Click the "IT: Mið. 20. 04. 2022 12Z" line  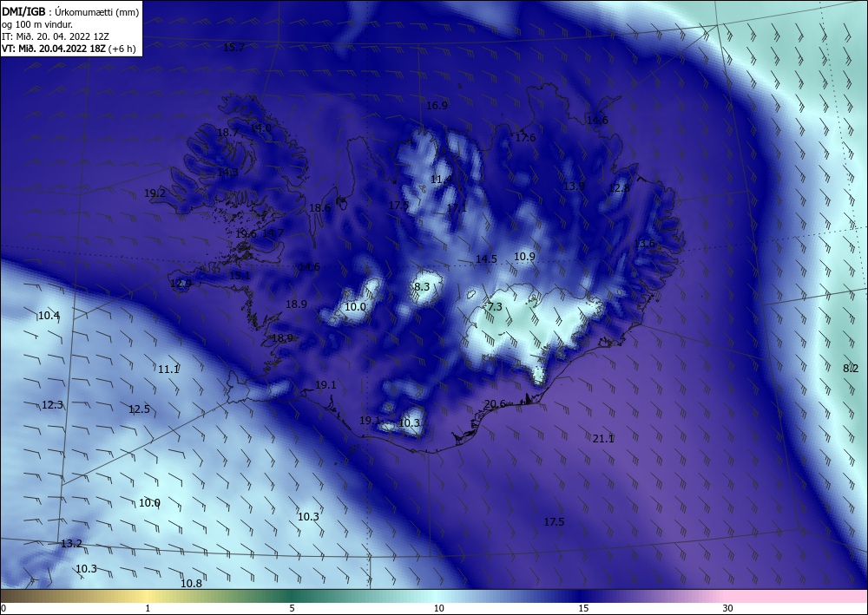56,36
